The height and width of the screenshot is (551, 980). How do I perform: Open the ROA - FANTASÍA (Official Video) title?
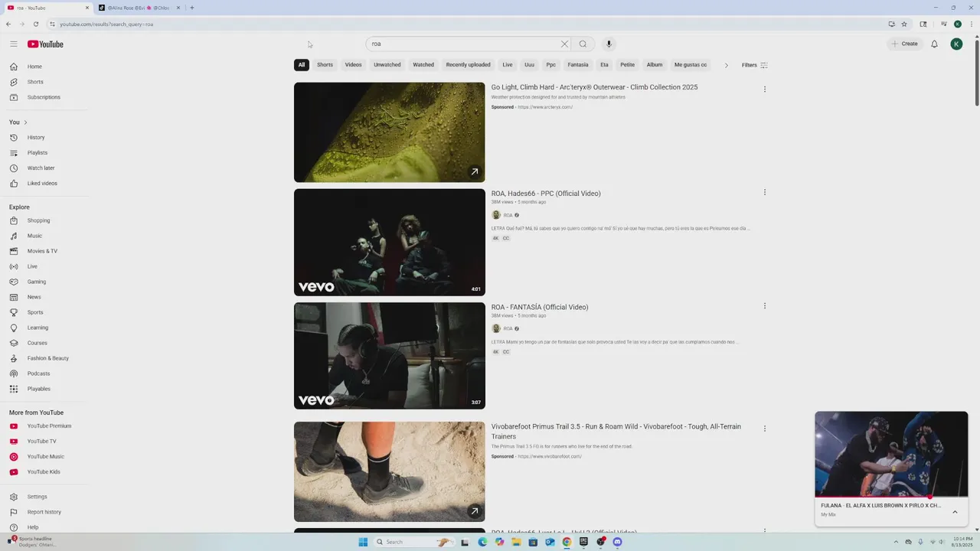[540, 307]
